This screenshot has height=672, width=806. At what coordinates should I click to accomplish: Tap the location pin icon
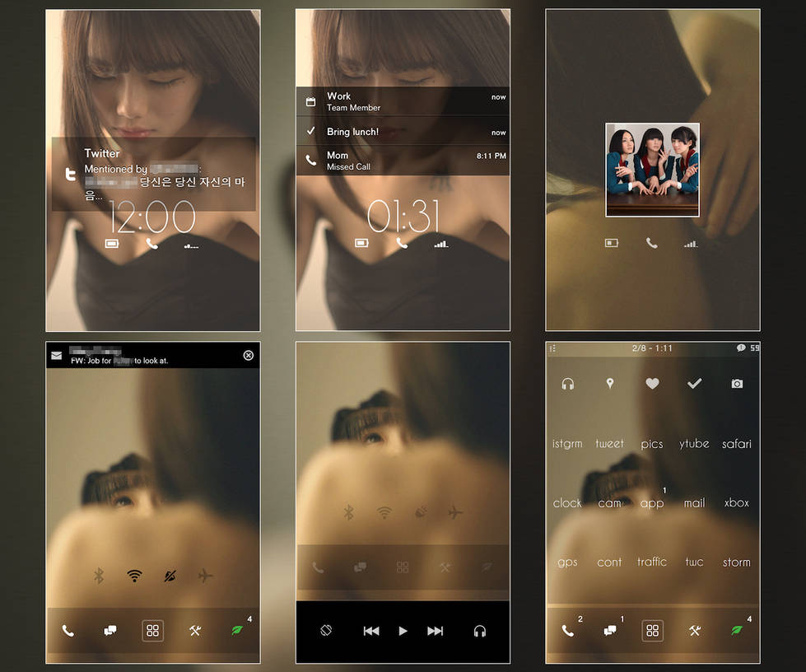[x=609, y=384]
